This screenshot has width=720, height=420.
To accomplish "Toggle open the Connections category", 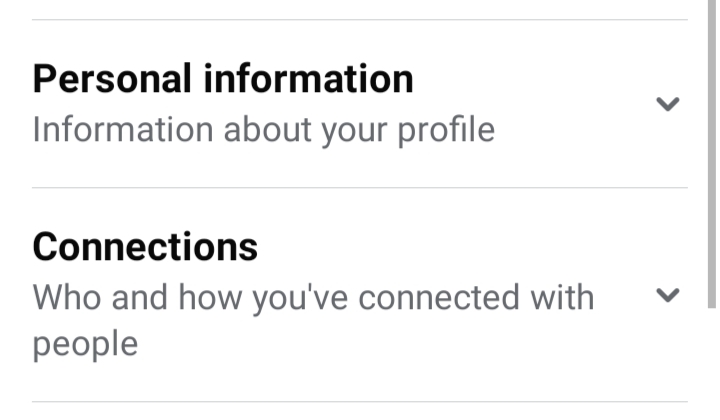I will coord(667,295).
